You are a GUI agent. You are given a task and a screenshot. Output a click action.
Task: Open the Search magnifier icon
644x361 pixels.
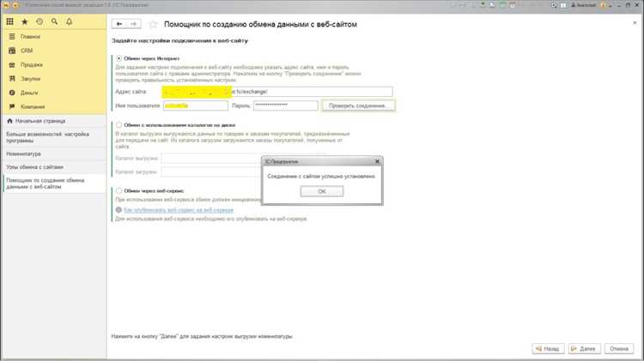click(x=54, y=21)
